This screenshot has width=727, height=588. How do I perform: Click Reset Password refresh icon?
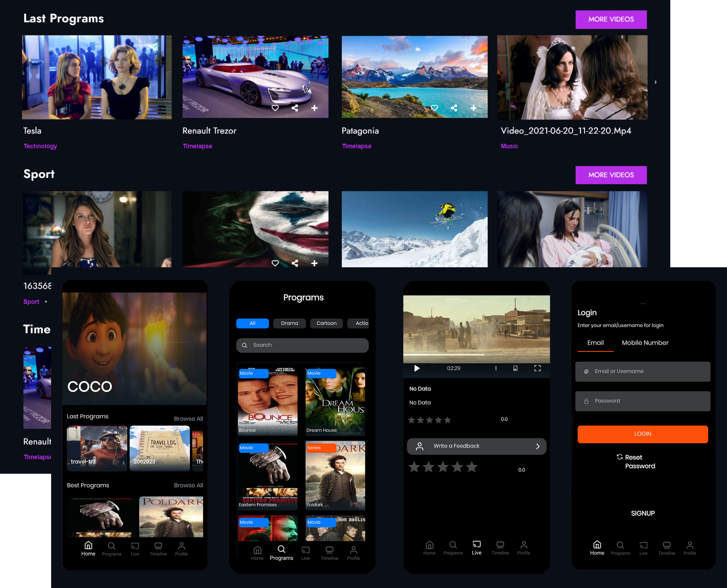point(619,457)
